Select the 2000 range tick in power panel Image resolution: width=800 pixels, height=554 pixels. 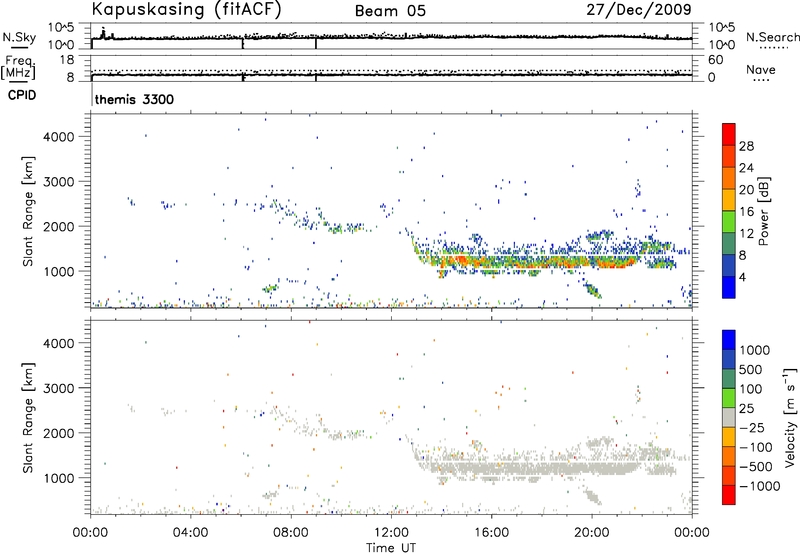pos(58,226)
